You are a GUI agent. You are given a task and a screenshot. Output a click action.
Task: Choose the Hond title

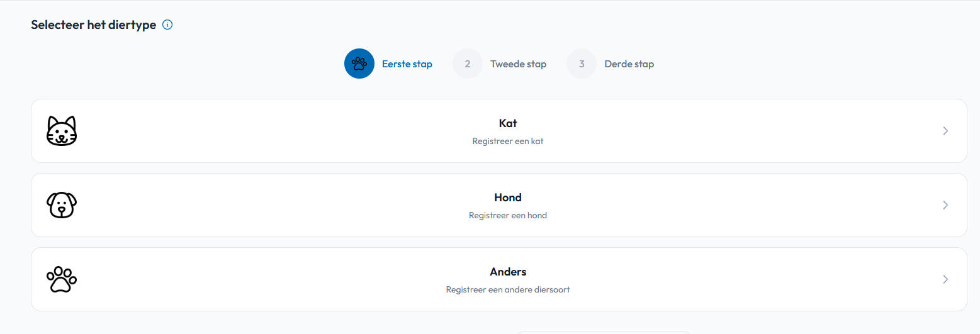coord(508,198)
